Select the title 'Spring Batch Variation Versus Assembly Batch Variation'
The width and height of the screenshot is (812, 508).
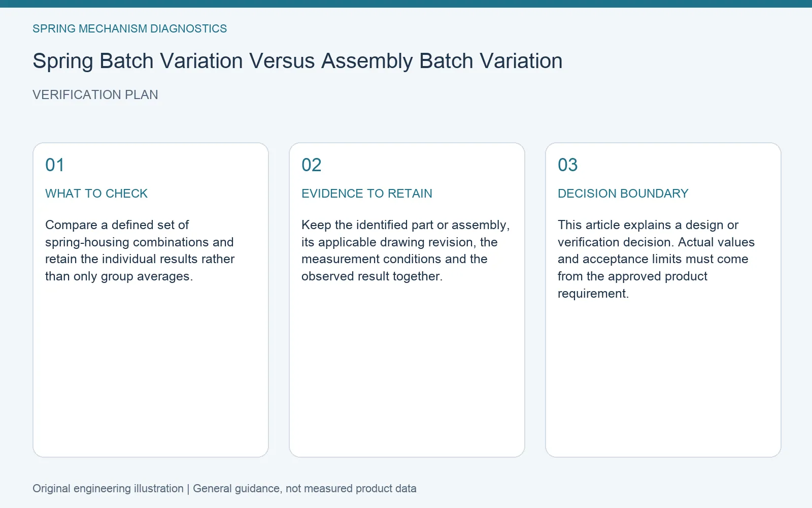coord(297,61)
